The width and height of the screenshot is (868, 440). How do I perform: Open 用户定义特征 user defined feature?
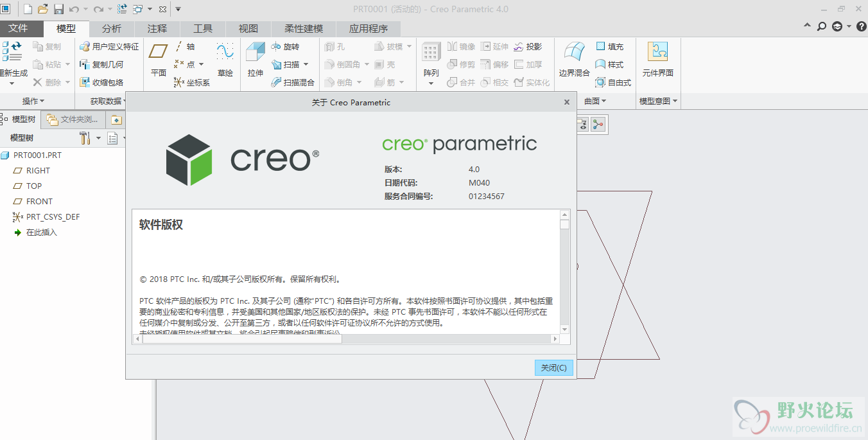point(109,47)
